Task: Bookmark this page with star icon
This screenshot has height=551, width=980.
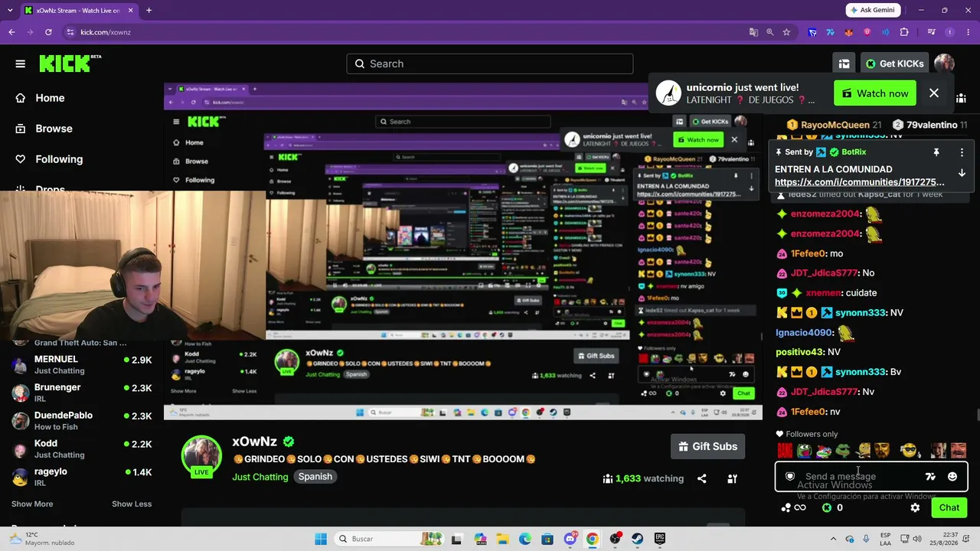Action: (786, 32)
